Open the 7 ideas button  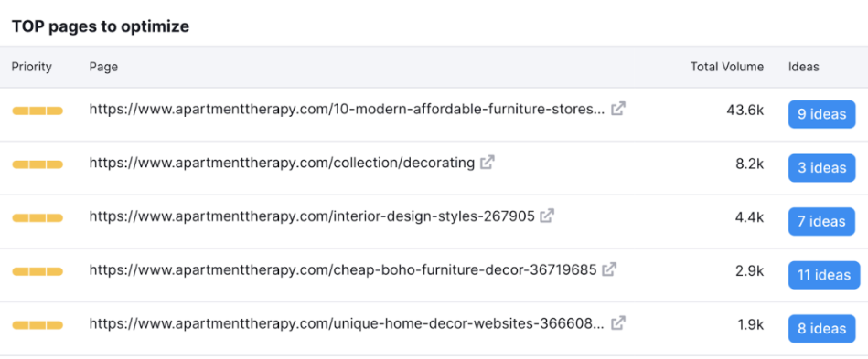click(x=822, y=222)
